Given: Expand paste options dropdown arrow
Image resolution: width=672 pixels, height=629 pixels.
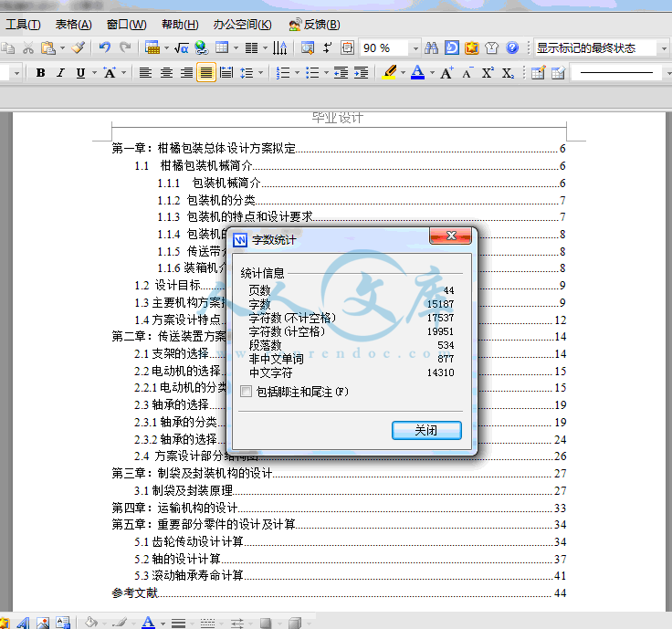Looking at the screenshot, I should (x=63, y=47).
